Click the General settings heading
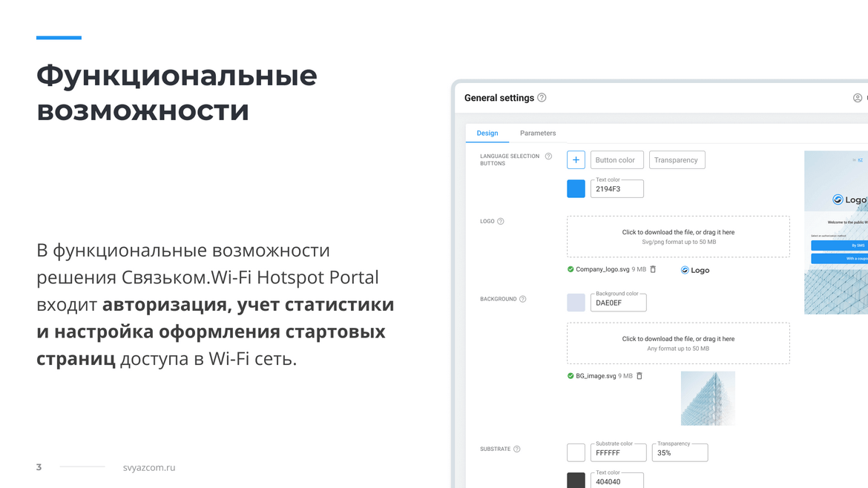868x488 pixels. click(499, 98)
